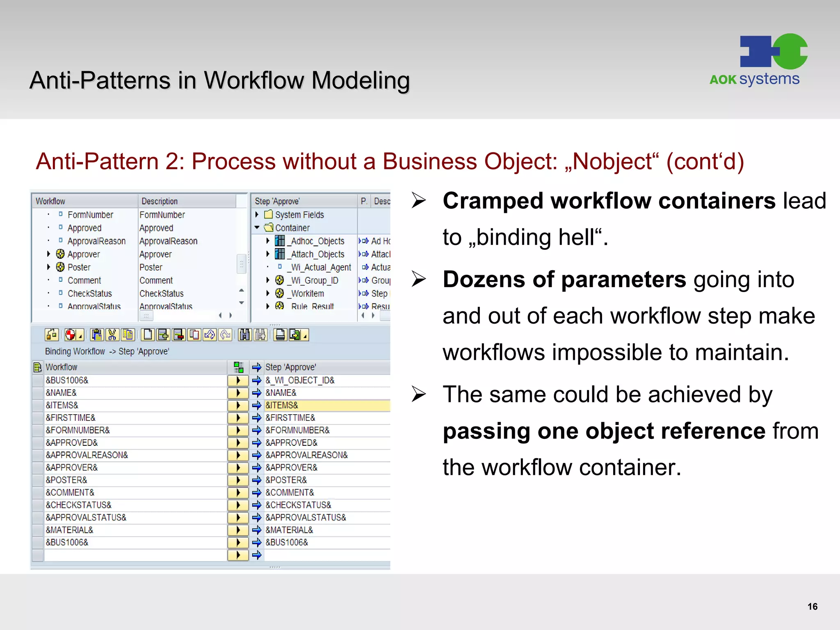Click blue arrow direction header icon
Screen dimensions: 840x630
point(257,367)
